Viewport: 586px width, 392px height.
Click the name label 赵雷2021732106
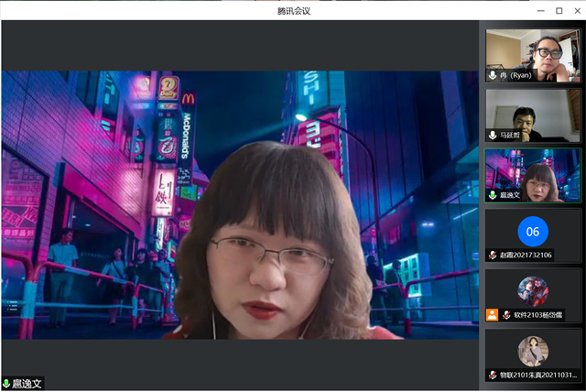(x=526, y=255)
